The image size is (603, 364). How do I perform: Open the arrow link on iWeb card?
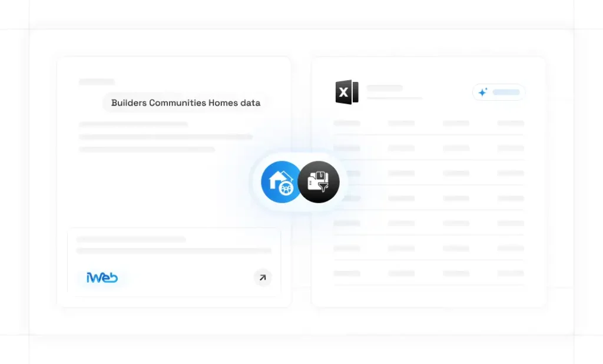[x=263, y=277]
